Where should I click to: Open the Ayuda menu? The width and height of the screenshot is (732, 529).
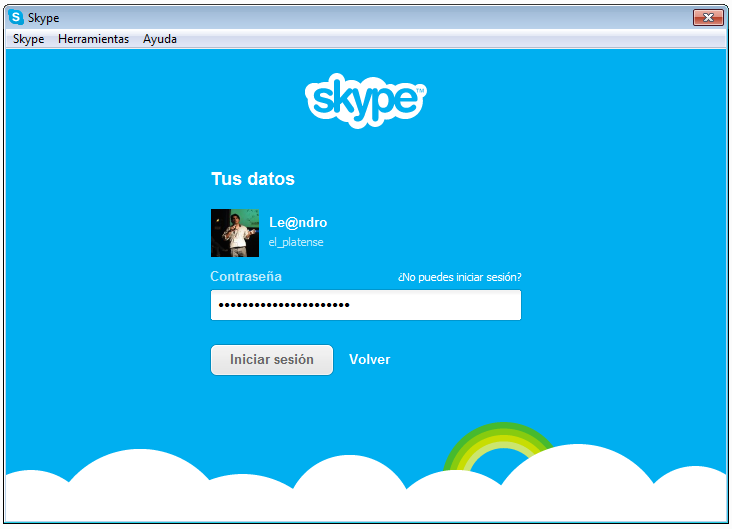click(x=160, y=39)
